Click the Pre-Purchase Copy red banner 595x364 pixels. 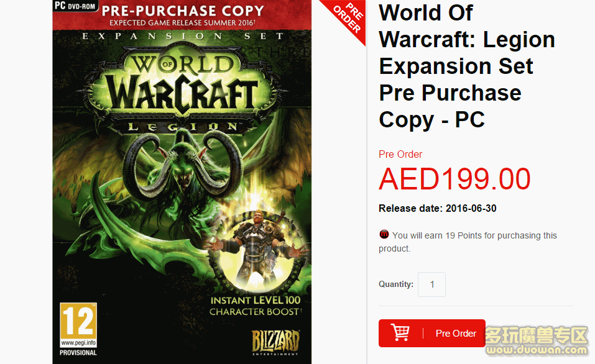182,15
